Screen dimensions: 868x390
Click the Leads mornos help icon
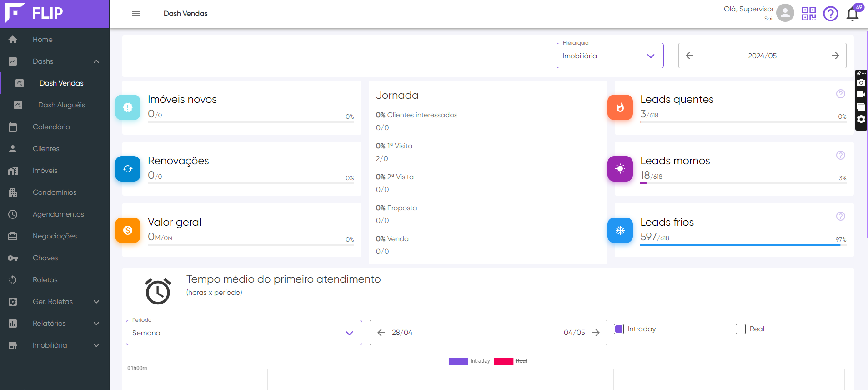click(841, 155)
